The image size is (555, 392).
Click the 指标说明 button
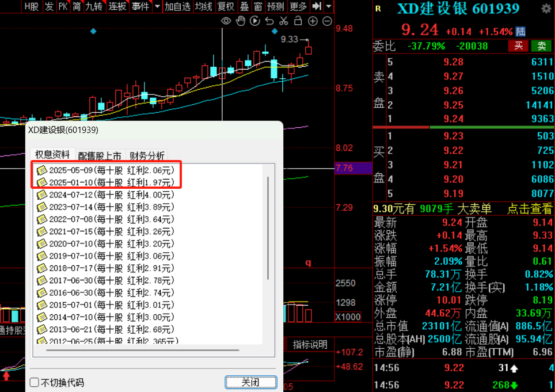pyautogui.click(x=310, y=345)
